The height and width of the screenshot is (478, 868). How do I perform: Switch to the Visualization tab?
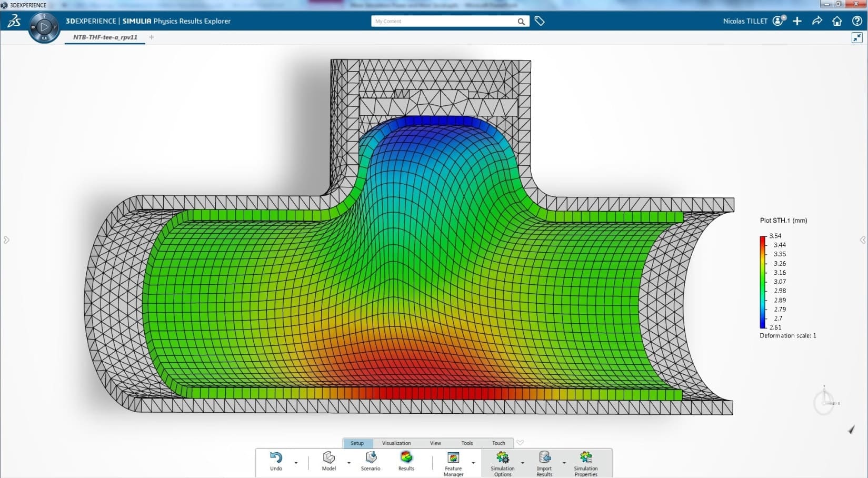(396, 443)
